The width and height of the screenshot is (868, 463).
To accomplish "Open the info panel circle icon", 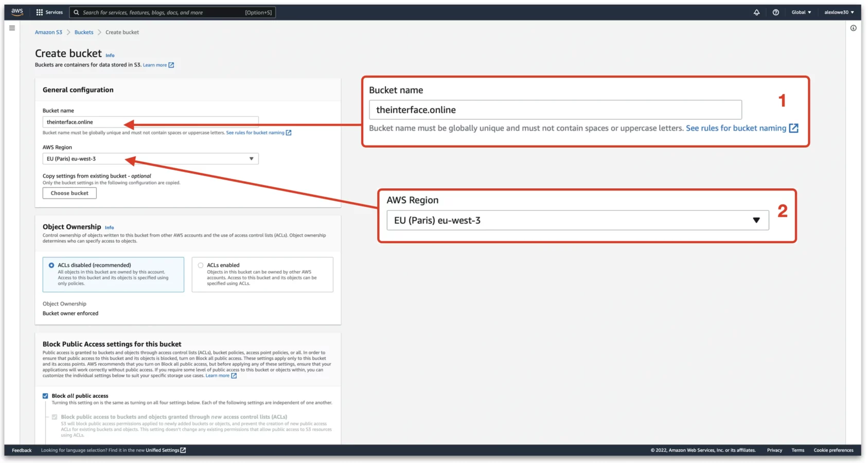I will click(853, 28).
